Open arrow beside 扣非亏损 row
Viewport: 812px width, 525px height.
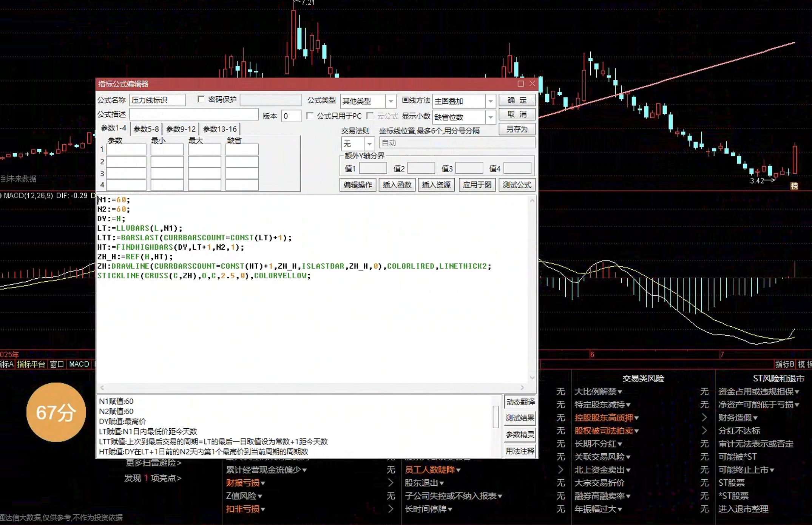click(391, 509)
